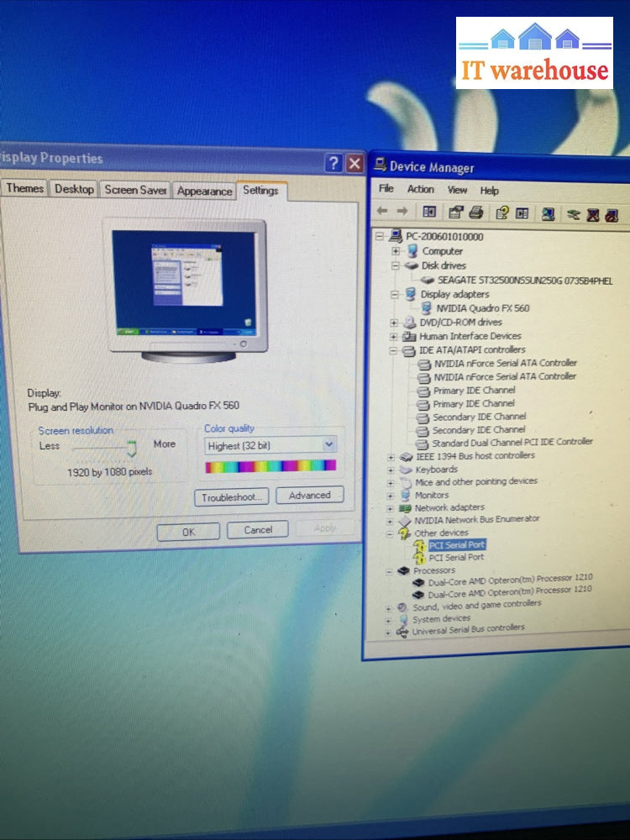The width and height of the screenshot is (630, 840).
Task: Expand the IEEE 1394 Bus host controllers branch
Action: (391, 457)
